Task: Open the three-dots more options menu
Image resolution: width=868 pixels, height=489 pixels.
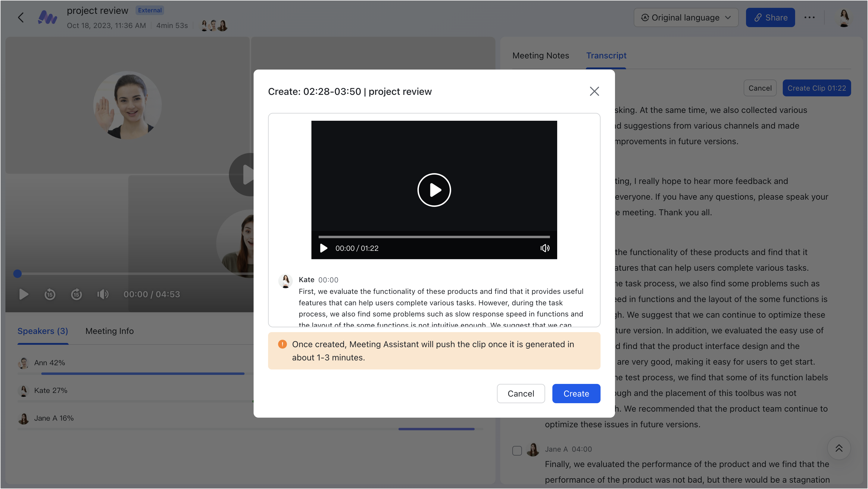Action: tap(809, 17)
